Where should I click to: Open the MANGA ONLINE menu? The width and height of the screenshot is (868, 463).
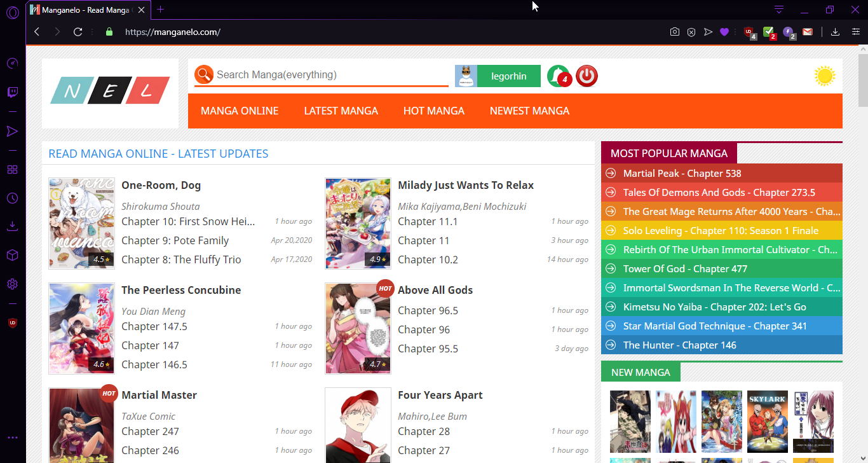tap(240, 111)
